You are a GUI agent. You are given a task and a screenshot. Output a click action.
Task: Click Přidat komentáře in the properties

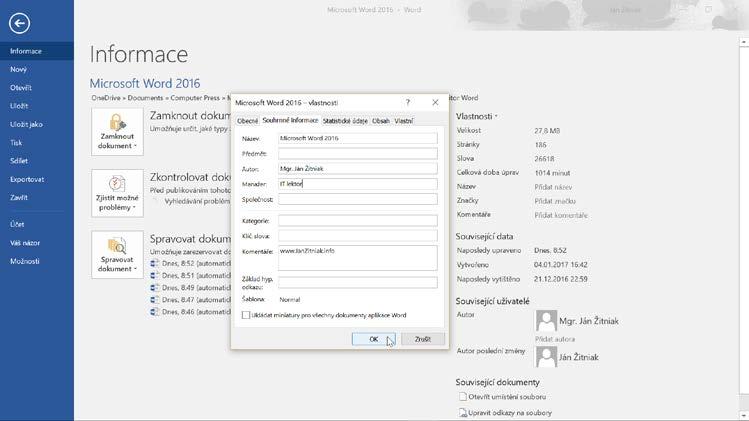(561, 215)
